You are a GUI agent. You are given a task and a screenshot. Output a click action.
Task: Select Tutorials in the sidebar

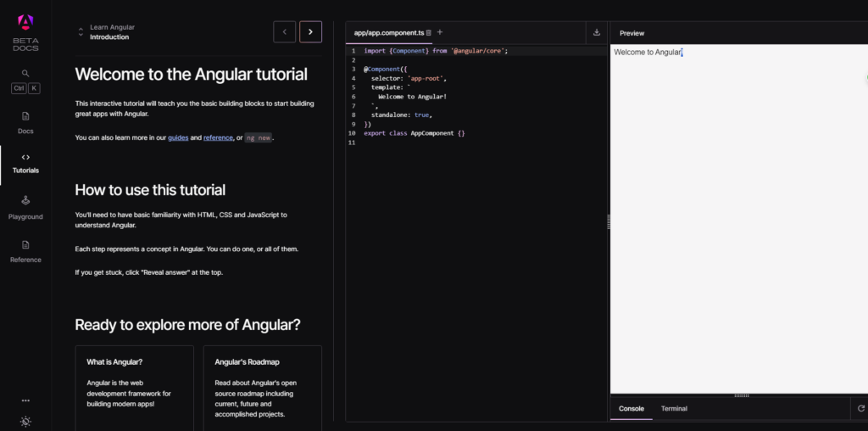pyautogui.click(x=25, y=164)
